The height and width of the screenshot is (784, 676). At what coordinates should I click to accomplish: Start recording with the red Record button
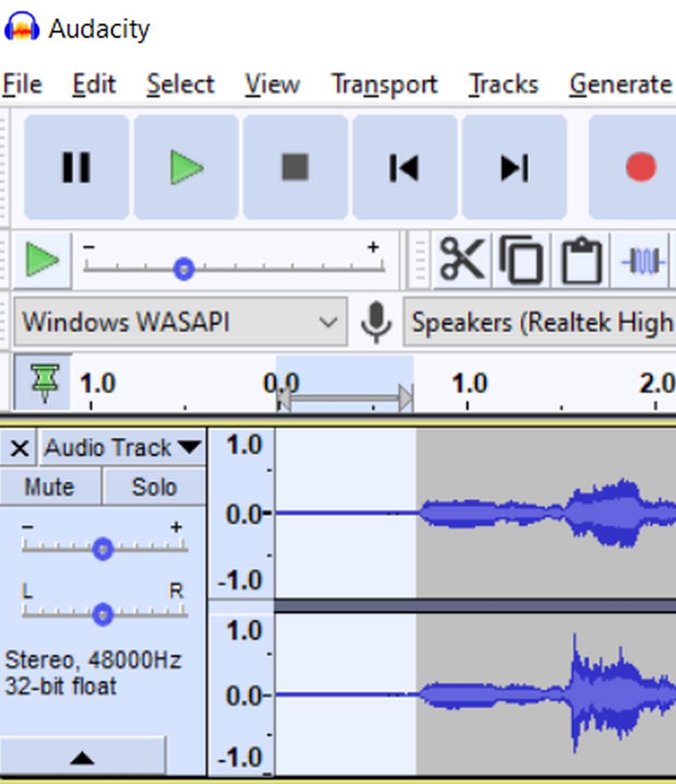point(640,167)
